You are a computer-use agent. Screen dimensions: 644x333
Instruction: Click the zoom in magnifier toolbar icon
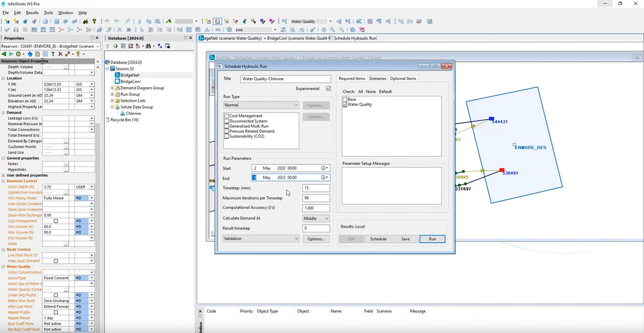tap(332, 30)
